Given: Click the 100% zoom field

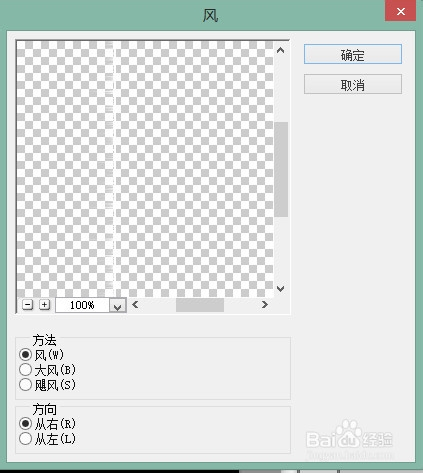Looking at the screenshot, I should [82, 305].
